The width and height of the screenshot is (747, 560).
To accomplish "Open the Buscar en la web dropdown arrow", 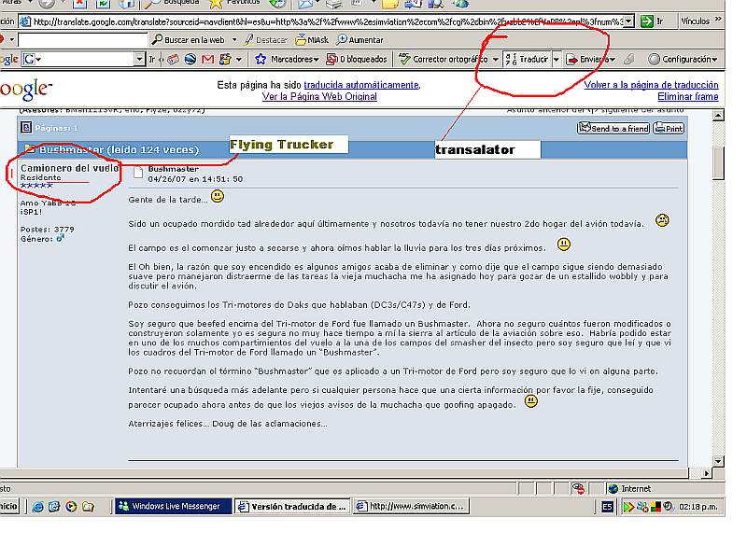I will click(x=234, y=40).
